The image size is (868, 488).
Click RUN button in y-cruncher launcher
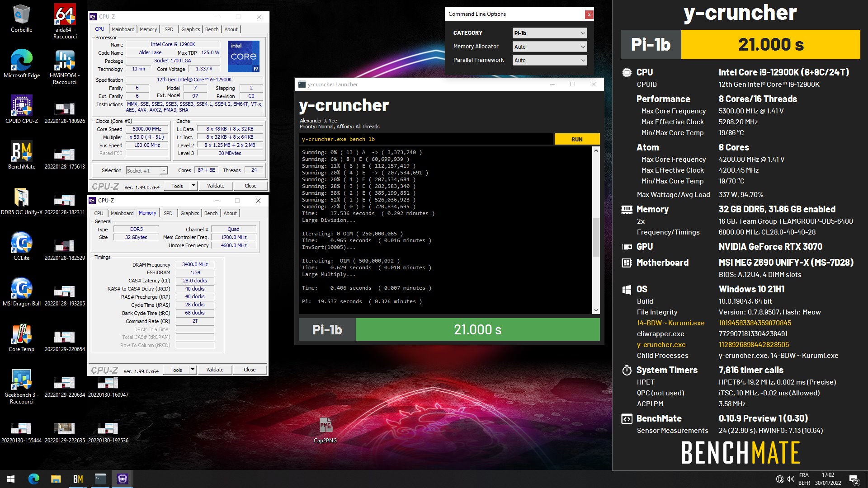[x=577, y=139]
